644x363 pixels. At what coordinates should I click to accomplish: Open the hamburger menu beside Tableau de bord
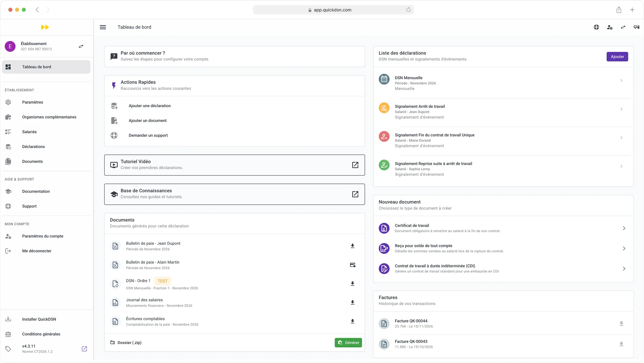pos(103,27)
